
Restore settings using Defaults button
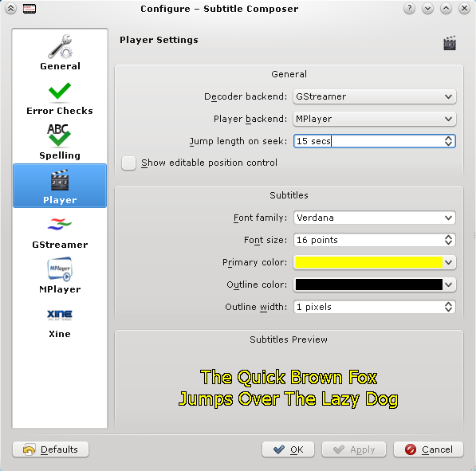pos(51,449)
